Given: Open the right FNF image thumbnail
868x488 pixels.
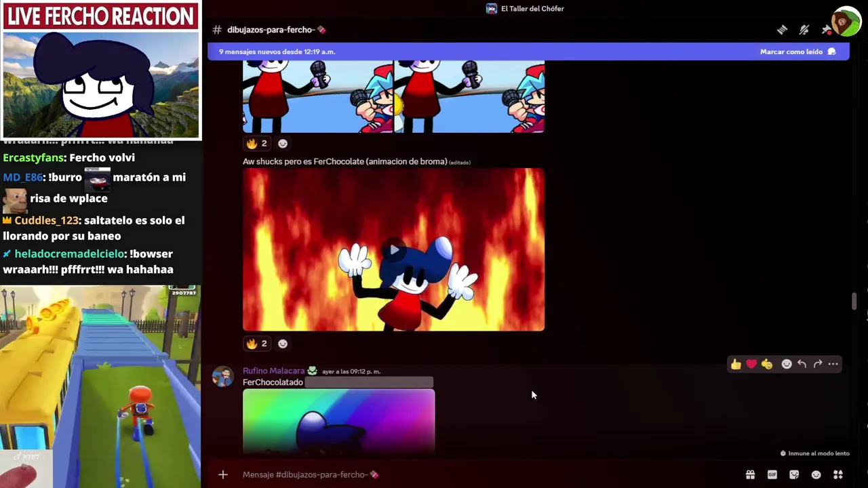Looking at the screenshot, I should coord(470,96).
